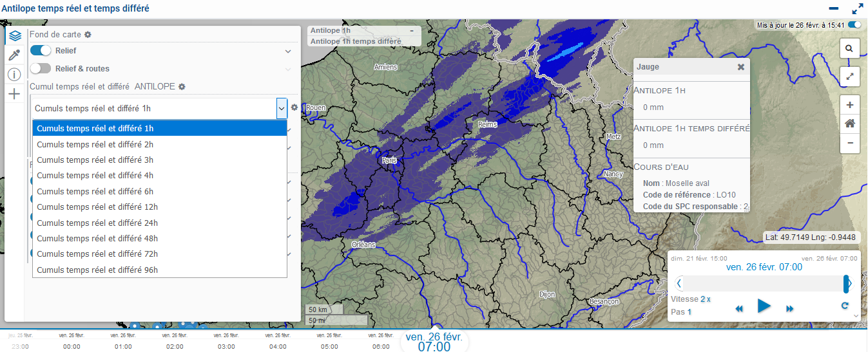The width and height of the screenshot is (868, 352).
Task: Reset map to home view
Action: pos(850,124)
